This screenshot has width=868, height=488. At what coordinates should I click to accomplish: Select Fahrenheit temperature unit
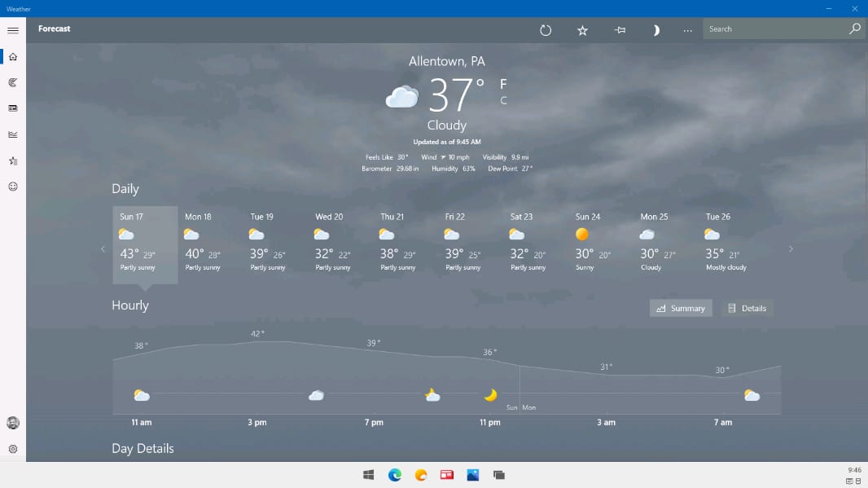[x=503, y=84]
